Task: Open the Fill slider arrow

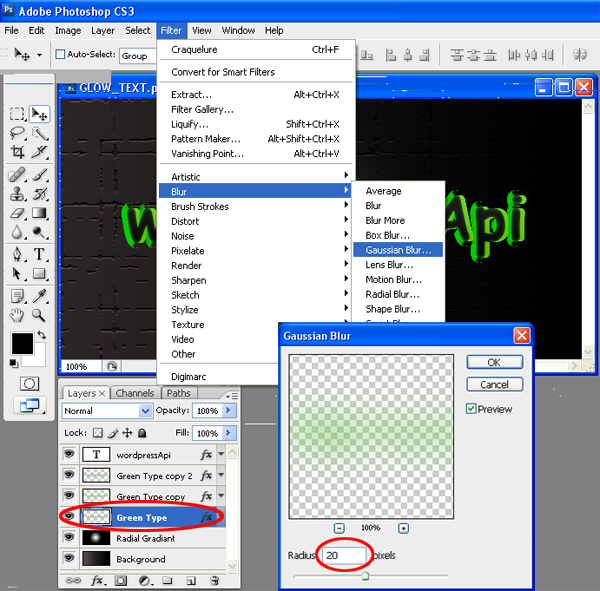Action: tap(229, 433)
